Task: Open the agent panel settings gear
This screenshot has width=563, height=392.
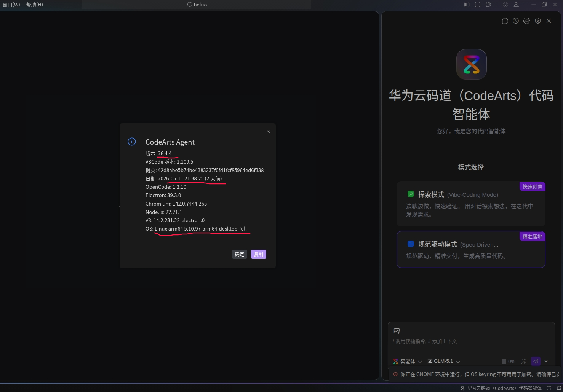Action: [x=538, y=21]
